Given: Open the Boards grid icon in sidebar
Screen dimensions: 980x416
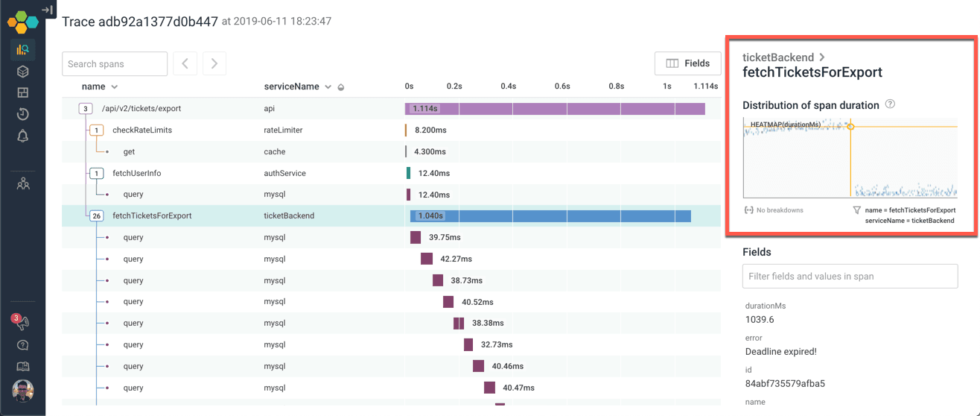Looking at the screenshot, I should 22,93.
